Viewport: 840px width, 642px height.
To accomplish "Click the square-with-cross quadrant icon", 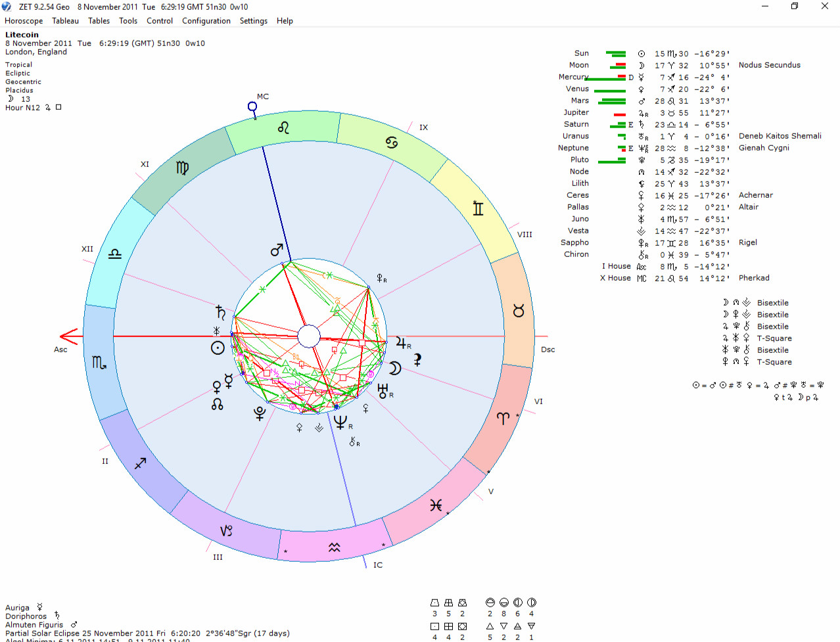I will coord(448,626).
